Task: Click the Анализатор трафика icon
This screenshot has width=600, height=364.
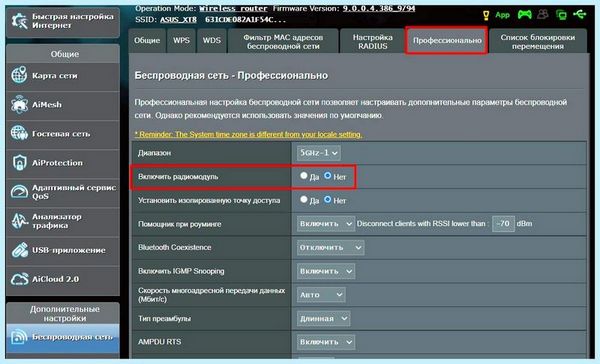Action: [19, 221]
